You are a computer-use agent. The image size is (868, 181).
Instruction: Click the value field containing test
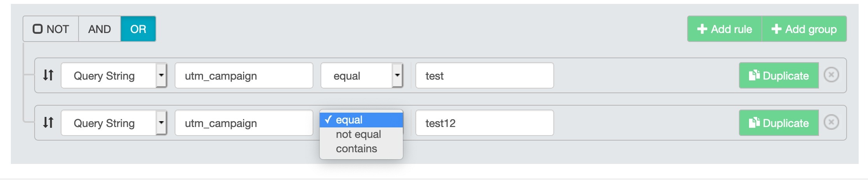pyautogui.click(x=485, y=75)
